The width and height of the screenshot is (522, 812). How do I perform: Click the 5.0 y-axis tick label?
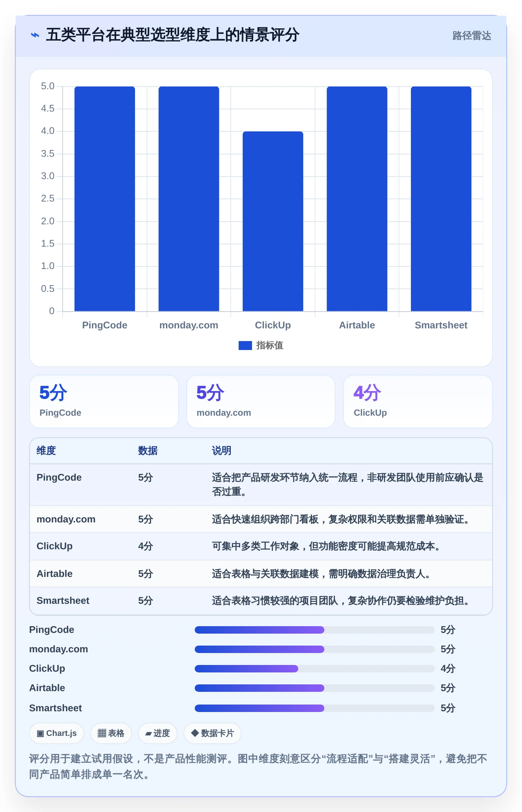(x=48, y=86)
